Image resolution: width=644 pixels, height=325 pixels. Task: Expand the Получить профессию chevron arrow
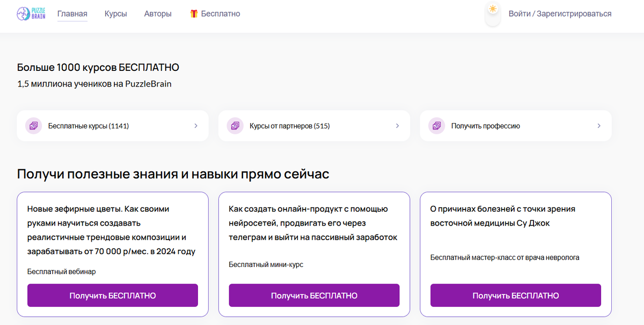(599, 126)
